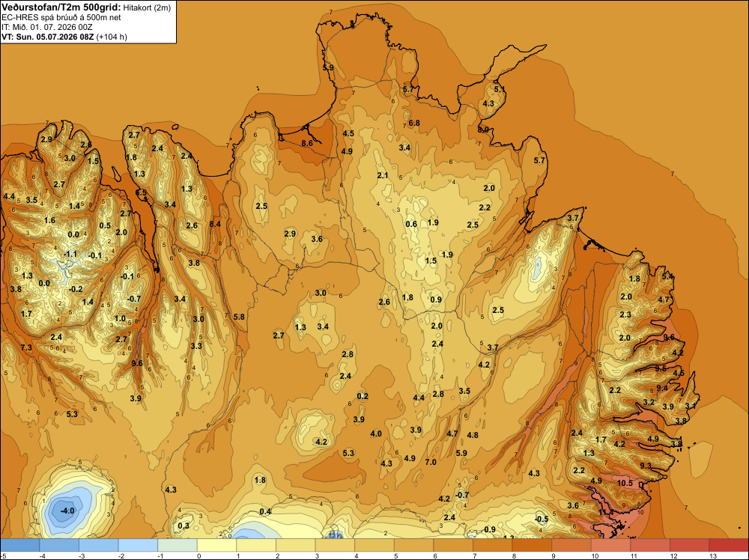749x560 pixels.
Task: Click the darkest red swatch right of 13
Action: point(729,545)
